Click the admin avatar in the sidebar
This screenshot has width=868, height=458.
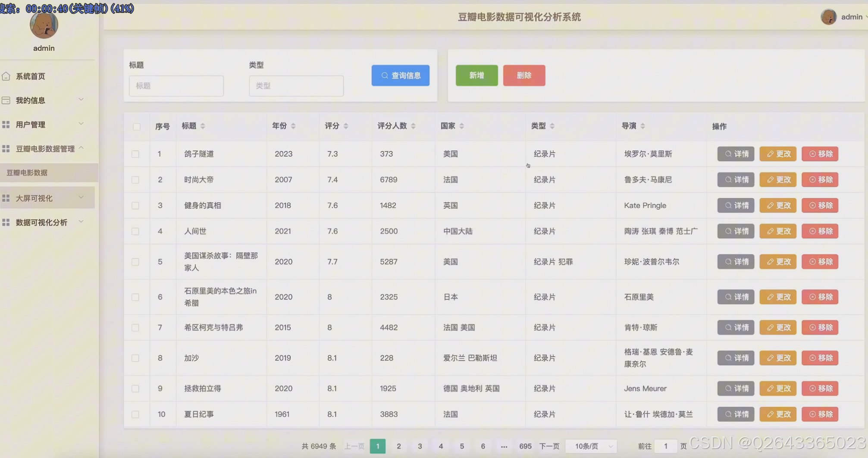[x=44, y=25]
